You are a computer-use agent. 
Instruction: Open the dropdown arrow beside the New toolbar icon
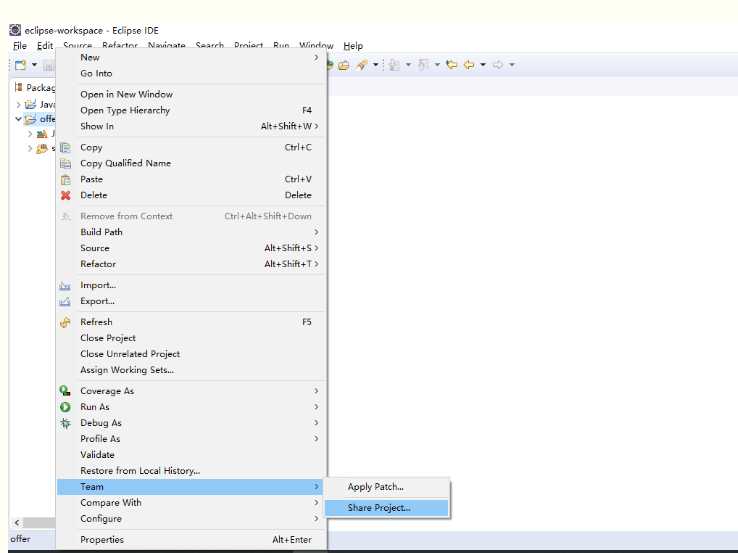pyautogui.click(x=34, y=65)
